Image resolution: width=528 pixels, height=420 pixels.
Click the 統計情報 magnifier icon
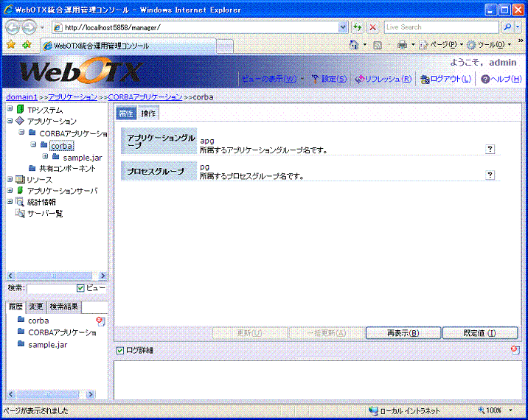(20, 201)
